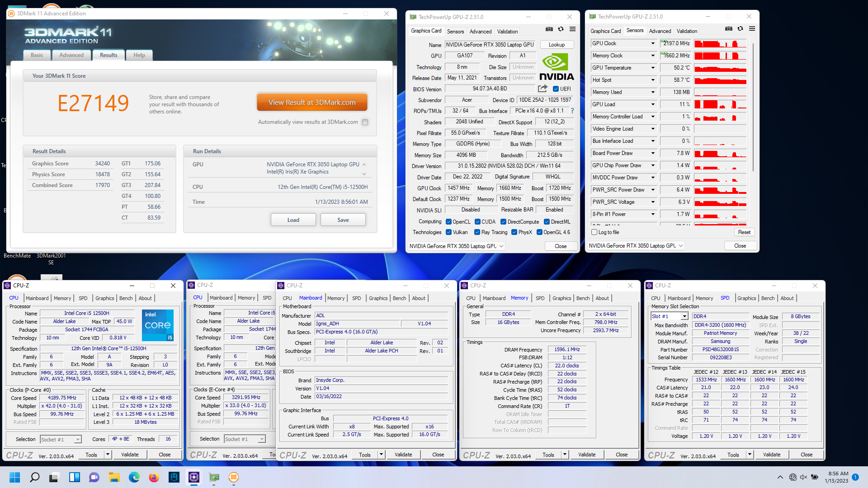Open the Chat app on taskbar
The height and width of the screenshot is (488, 868).
pyautogui.click(x=94, y=477)
